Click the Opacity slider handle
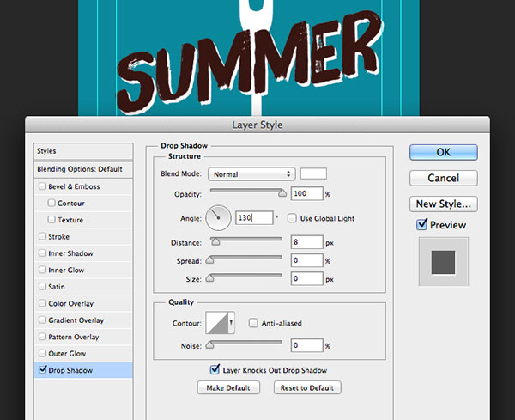The image size is (515, 420). 282,193
